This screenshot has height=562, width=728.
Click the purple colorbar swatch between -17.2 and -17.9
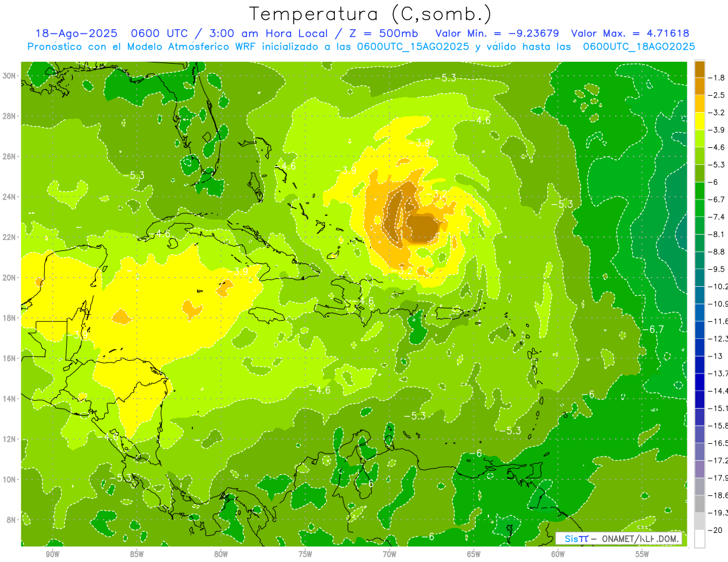[699, 469]
